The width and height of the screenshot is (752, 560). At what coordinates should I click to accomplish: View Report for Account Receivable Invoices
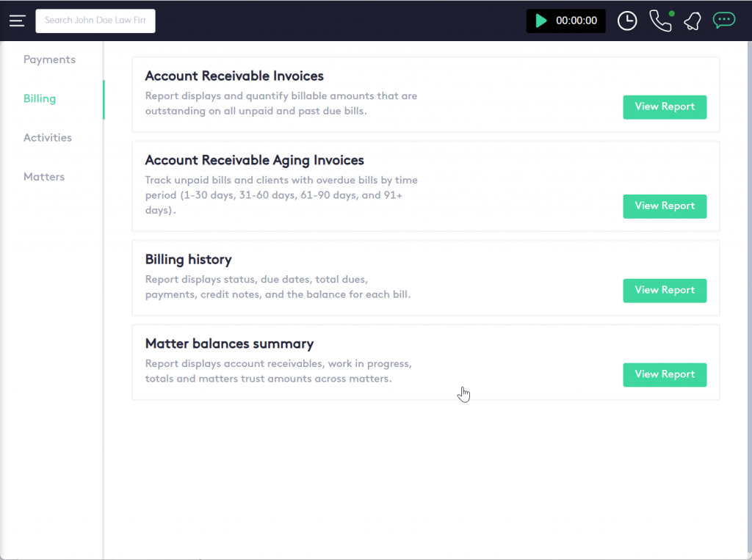click(x=665, y=106)
